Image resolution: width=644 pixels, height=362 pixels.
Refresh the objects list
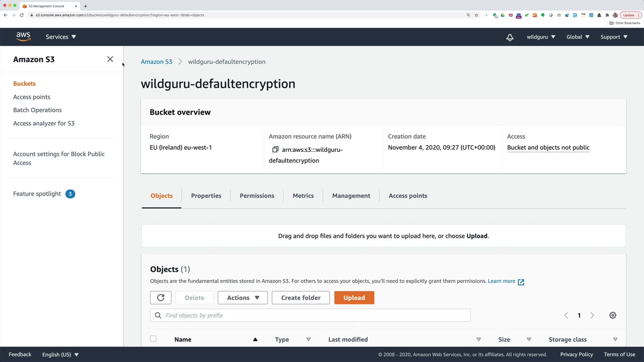pos(161,298)
